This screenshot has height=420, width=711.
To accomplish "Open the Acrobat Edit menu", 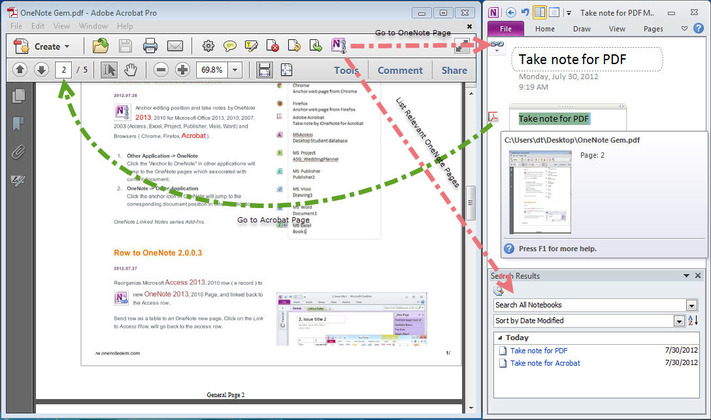I will pos(38,26).
